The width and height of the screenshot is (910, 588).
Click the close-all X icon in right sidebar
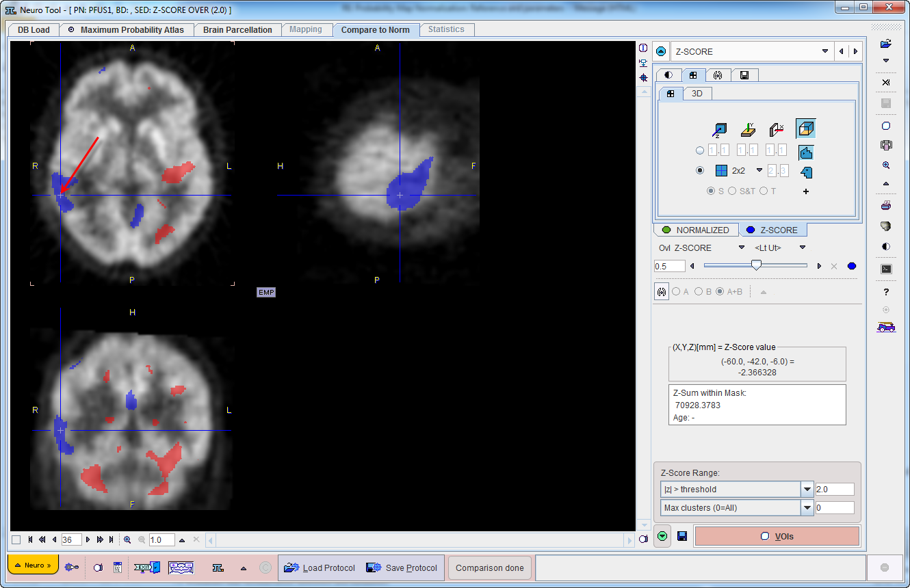886,83
